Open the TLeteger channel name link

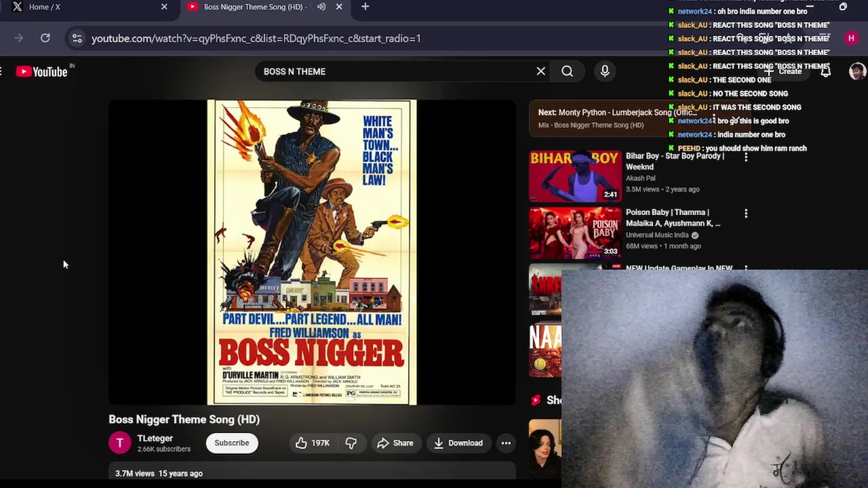tap(155, 439)
